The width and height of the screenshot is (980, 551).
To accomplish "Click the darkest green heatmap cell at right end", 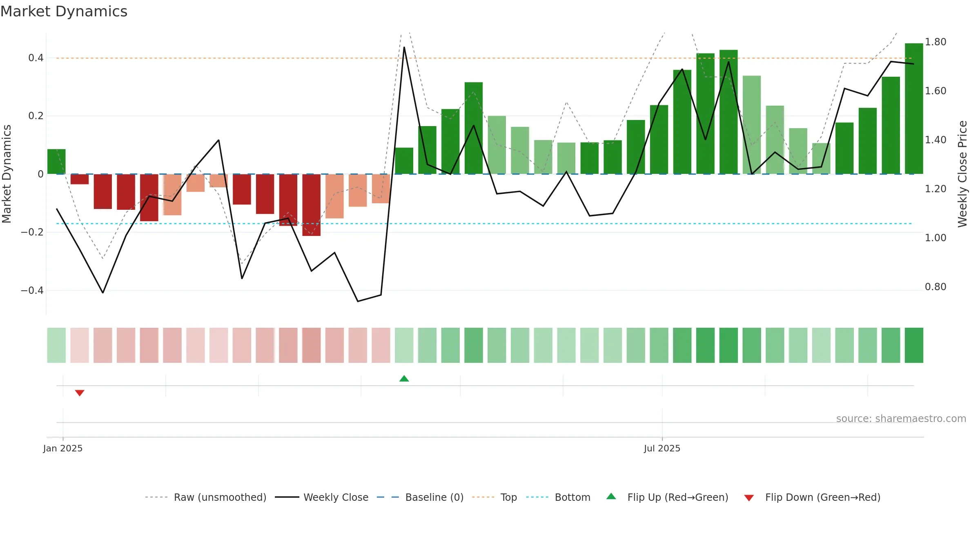I will tap(914, 345).
